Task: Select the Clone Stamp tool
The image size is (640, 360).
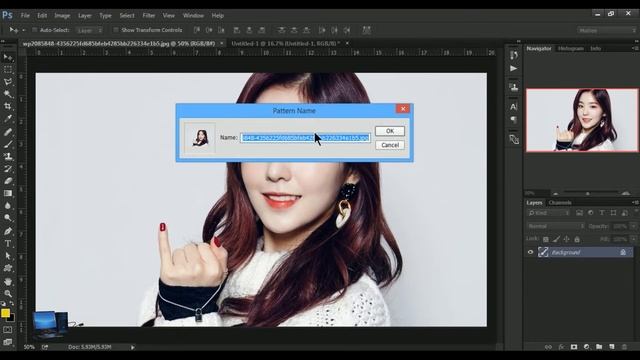Action: [x=8, y=156]
